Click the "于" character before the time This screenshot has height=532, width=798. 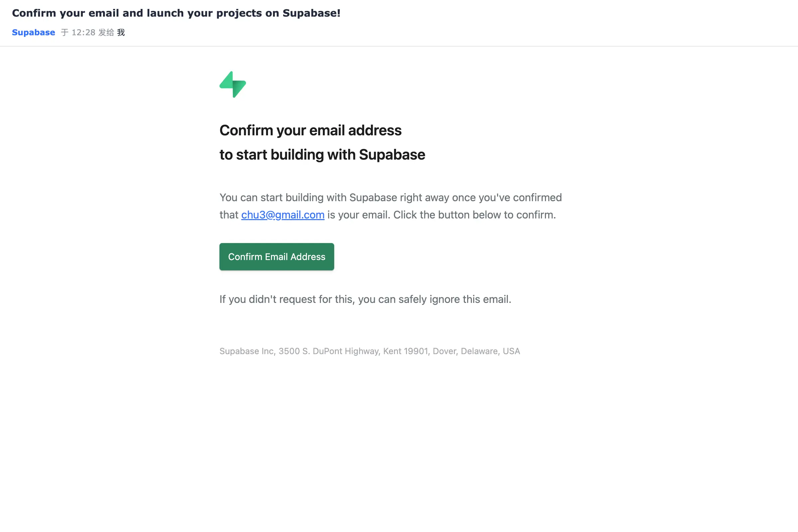[65, 32]
